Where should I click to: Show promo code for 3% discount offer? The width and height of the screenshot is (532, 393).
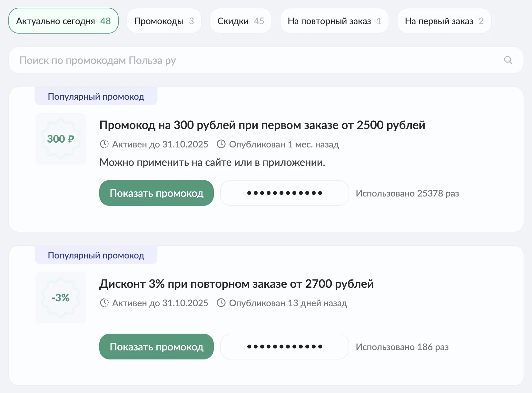click(156, 347)
